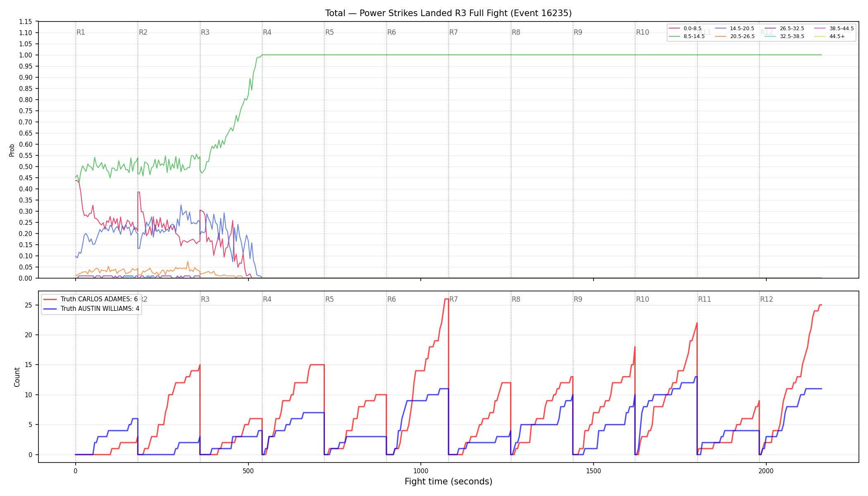Click the R9 round label in the count chart
The width and height of the screenshot is (868, 496).
578,299
